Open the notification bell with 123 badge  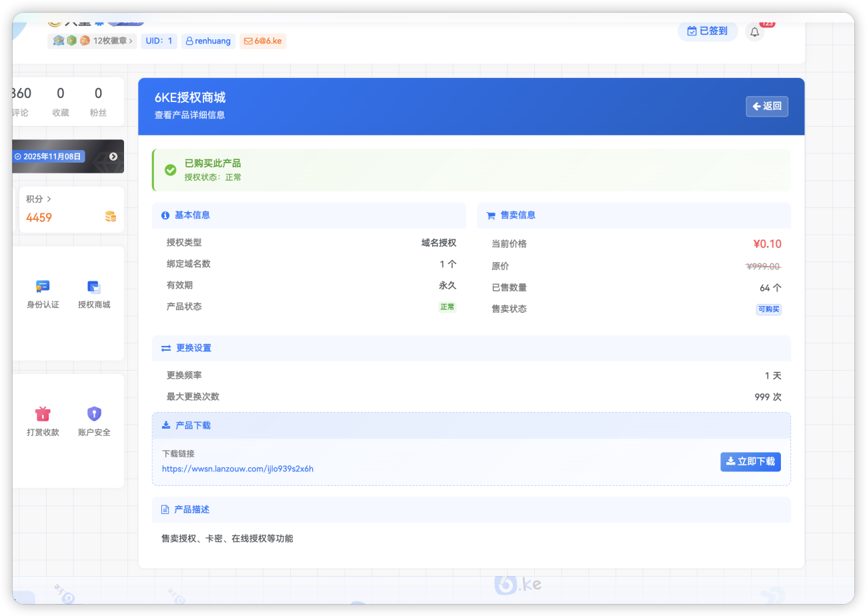pos(754,31)
